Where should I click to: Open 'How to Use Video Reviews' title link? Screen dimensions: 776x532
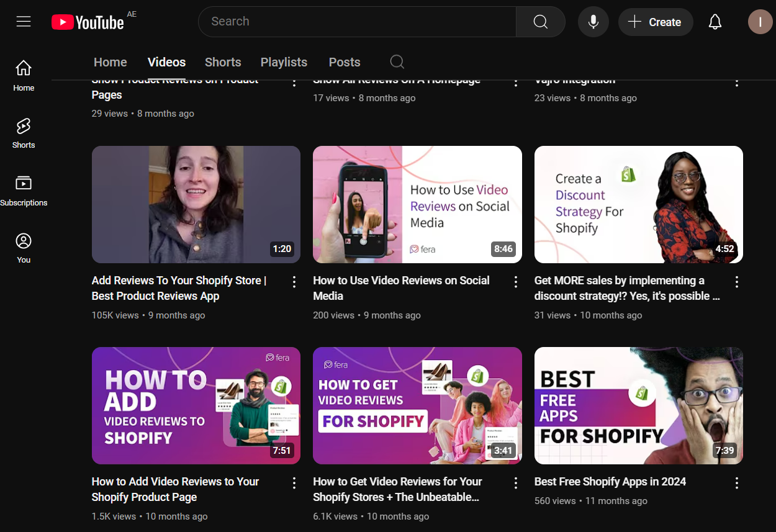pyautogui.click(x=401, y=288)
